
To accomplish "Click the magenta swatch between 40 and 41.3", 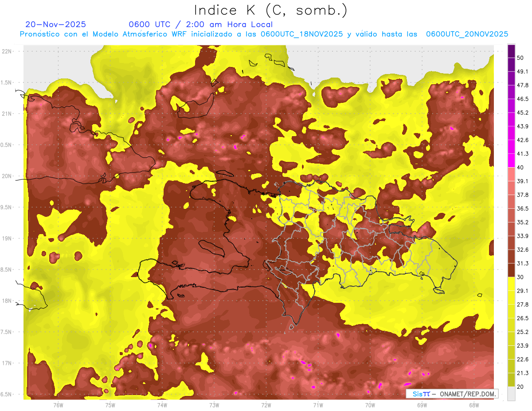I will [511, 160].
